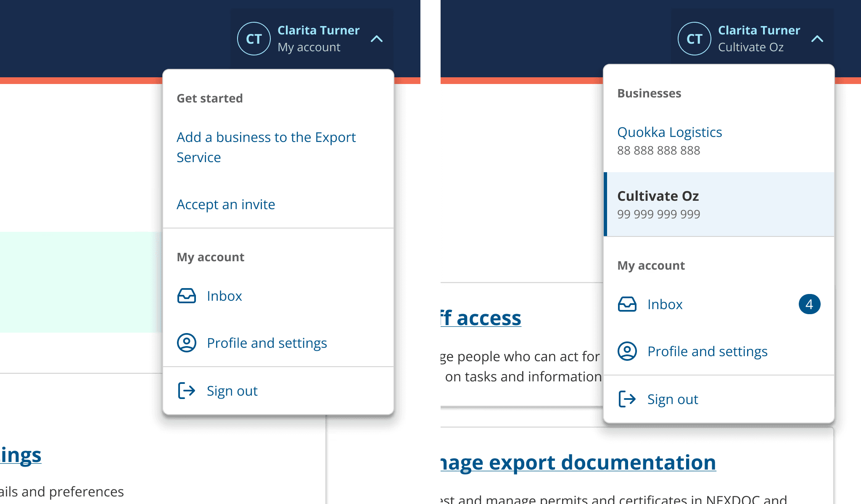The height and width of the screenshot is (504, 861).
Task: Click Accept an invite link
Action: 226,205
